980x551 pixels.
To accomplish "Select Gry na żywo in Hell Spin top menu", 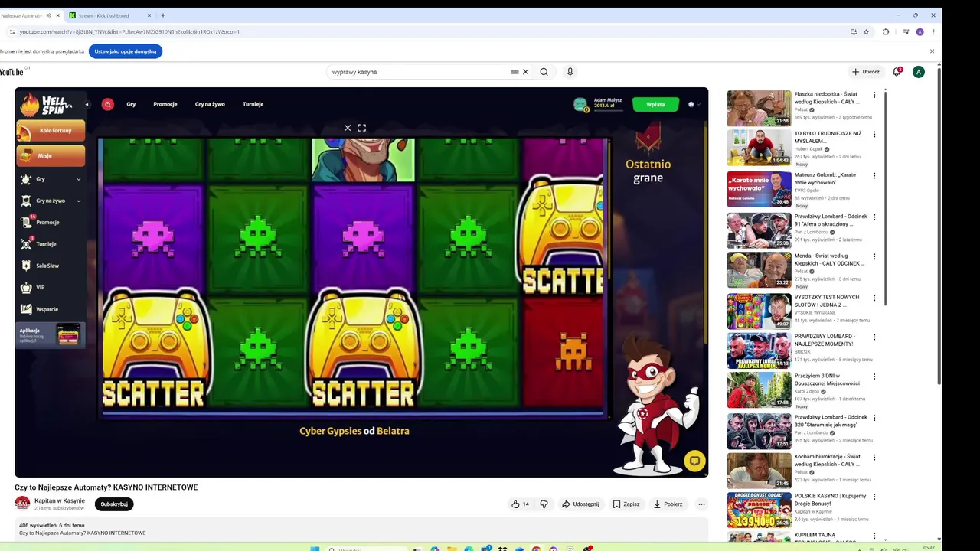I will pos(210,104).
